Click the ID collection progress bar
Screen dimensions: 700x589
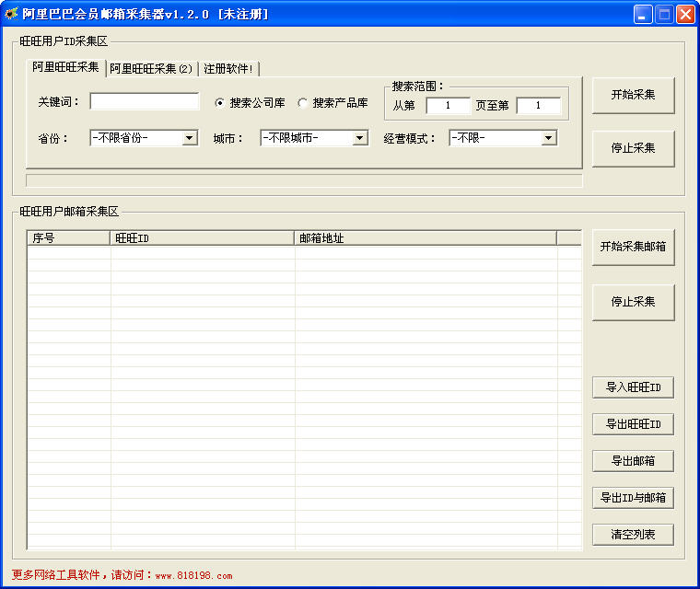(305, 180)
